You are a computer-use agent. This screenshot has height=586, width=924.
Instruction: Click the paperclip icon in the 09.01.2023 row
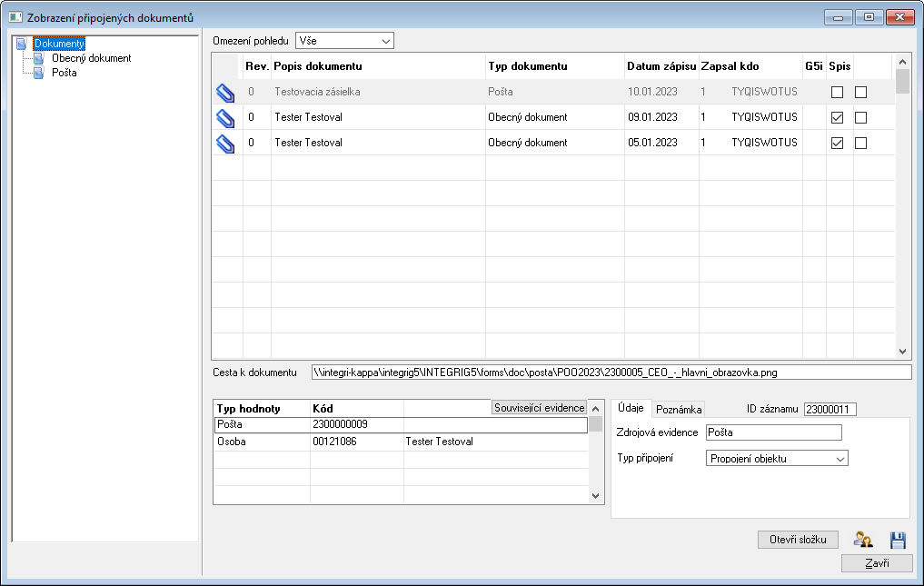tap(225, 118)
